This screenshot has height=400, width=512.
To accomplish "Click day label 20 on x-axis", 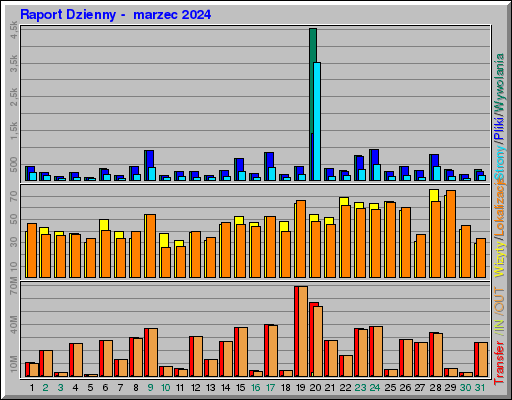I will coord(315,388).
